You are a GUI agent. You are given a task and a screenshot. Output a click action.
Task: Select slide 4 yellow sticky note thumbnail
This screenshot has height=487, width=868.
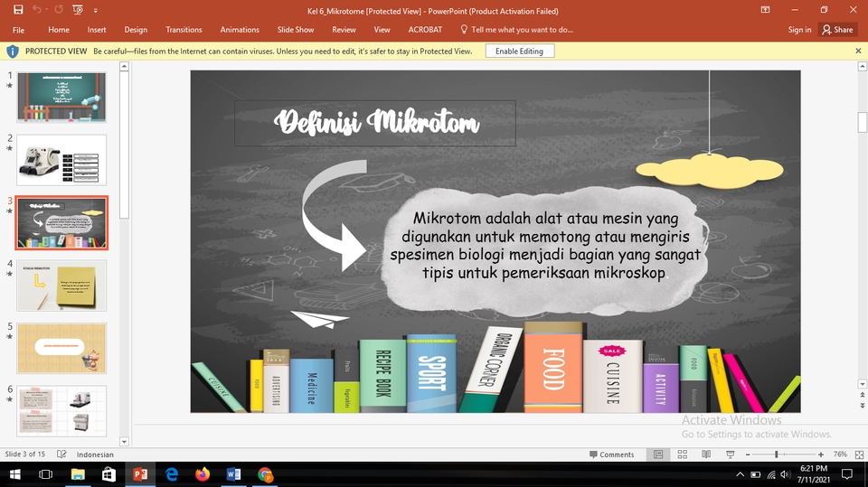tap(61, 286)
